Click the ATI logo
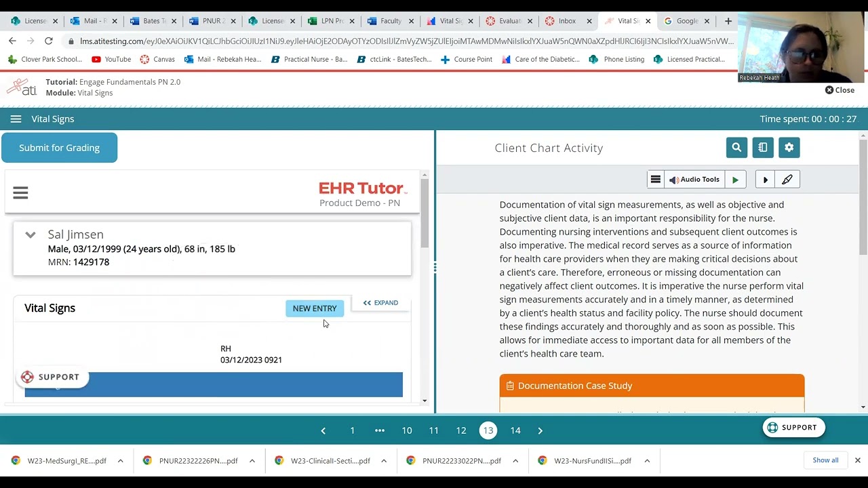Image resolution: width=868 pixels, height=488 pixels. (21, 87)
